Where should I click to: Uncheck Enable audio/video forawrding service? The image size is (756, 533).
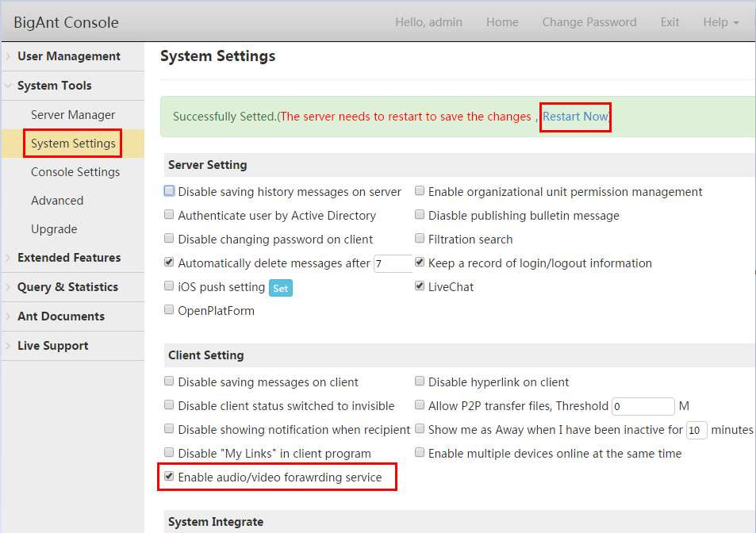point(169,476)
